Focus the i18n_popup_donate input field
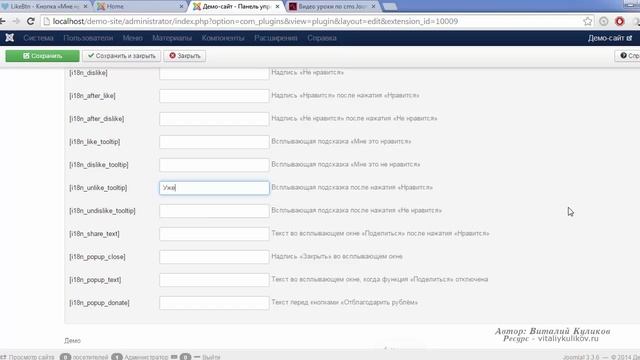Image resolution: width=640 pixels, height=360 pixels. pos(214,303)
